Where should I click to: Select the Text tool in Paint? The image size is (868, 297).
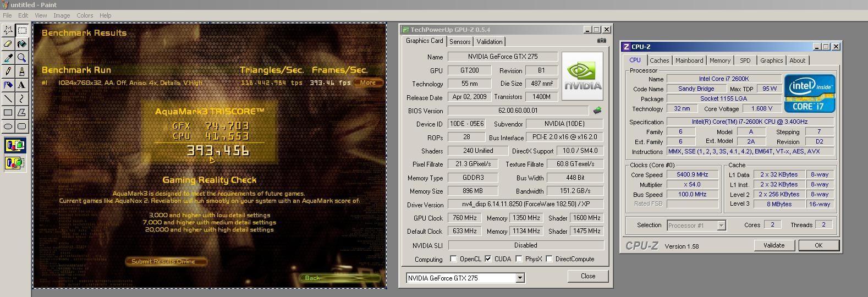point(22,85)
